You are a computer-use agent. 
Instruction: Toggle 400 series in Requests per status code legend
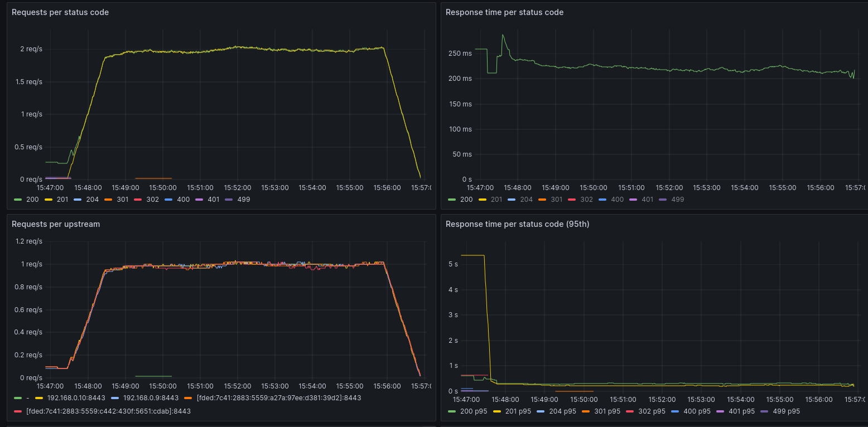(183, 200)
